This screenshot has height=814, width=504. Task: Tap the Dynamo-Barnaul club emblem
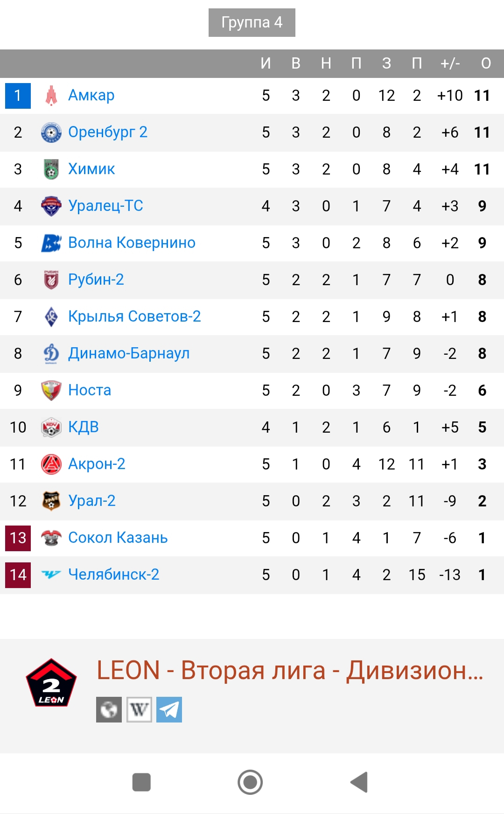(x=51, y=354)
